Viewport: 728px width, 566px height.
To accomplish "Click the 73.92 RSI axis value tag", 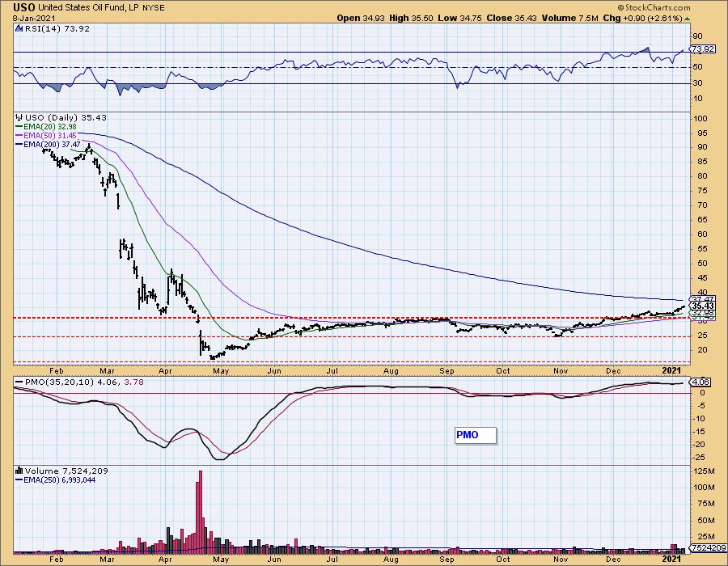I will [x=703, y=49].
